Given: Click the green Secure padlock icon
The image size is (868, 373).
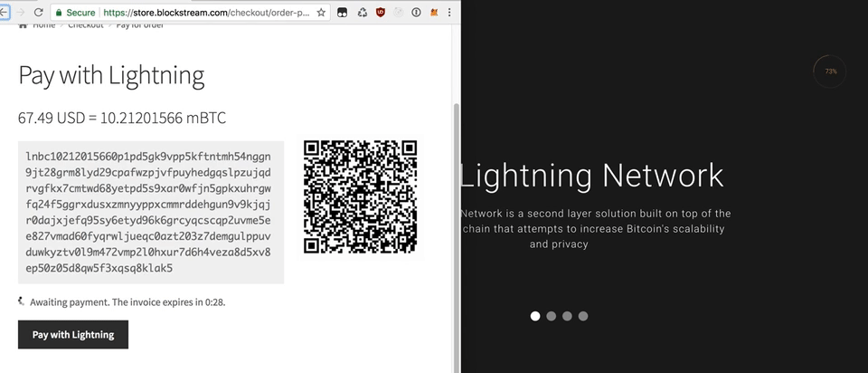Looking at the screenshot, I should tap(60, 12).
